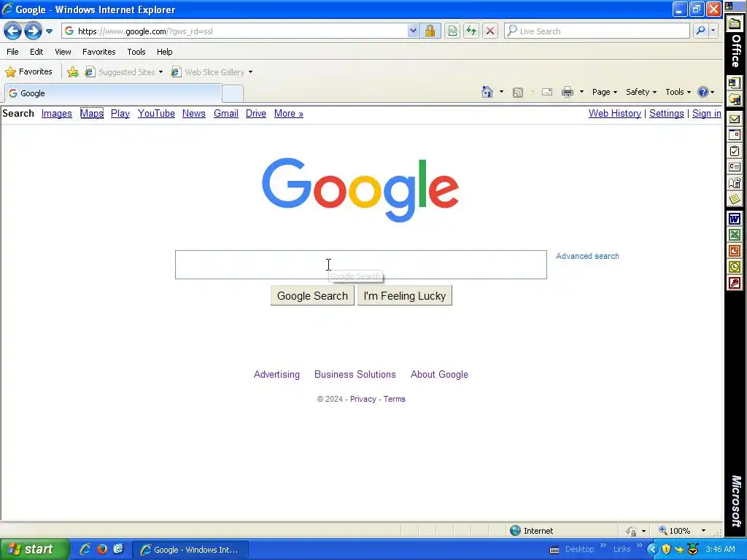Click the Live Search magnifier button

click(x=700, y=31)
